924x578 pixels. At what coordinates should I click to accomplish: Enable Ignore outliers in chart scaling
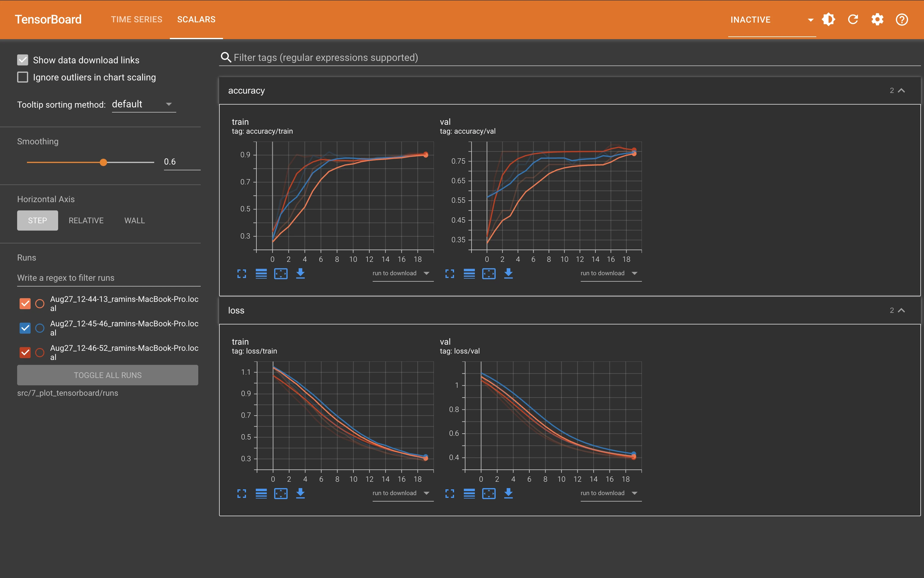[23, 77]
